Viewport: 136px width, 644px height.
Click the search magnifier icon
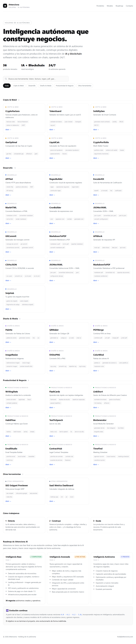tap(6, 79)
